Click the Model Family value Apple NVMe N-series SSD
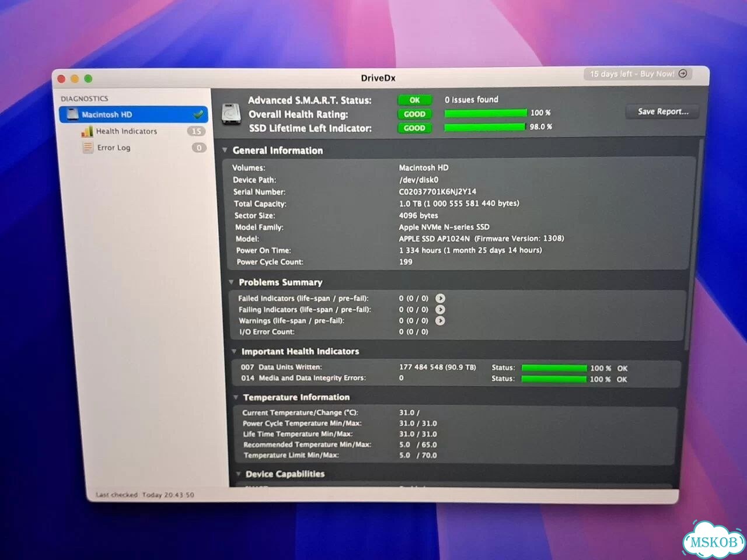This screenshot has width=747, height=560. [444, 227]
